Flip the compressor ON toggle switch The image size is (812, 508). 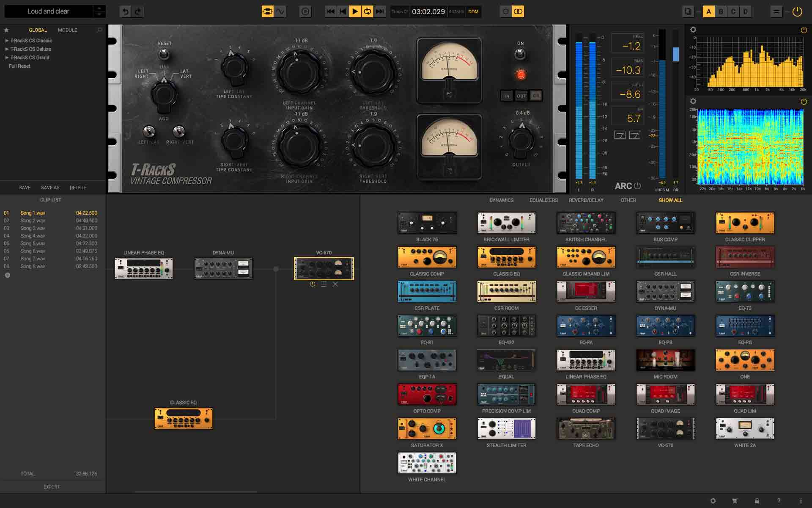pyautogui.click(x=520, y=54)
